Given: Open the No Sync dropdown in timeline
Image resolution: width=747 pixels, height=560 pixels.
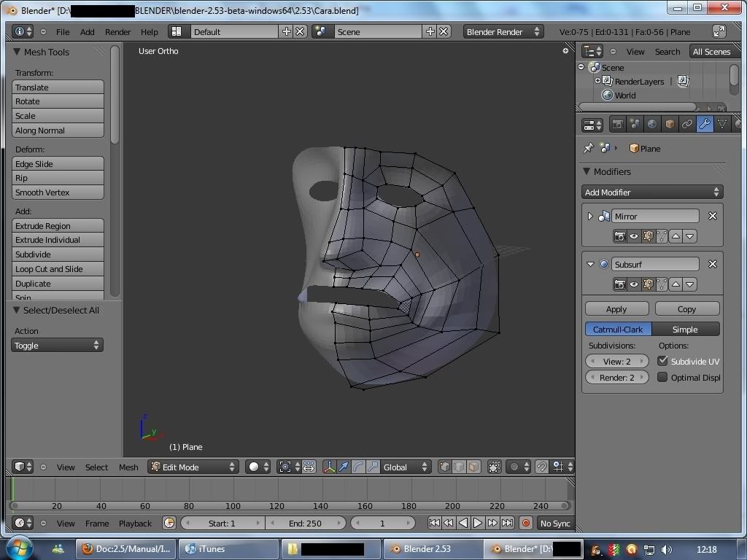Looking at the screenshot, I should pyautogui.click(x=555, y=523).
